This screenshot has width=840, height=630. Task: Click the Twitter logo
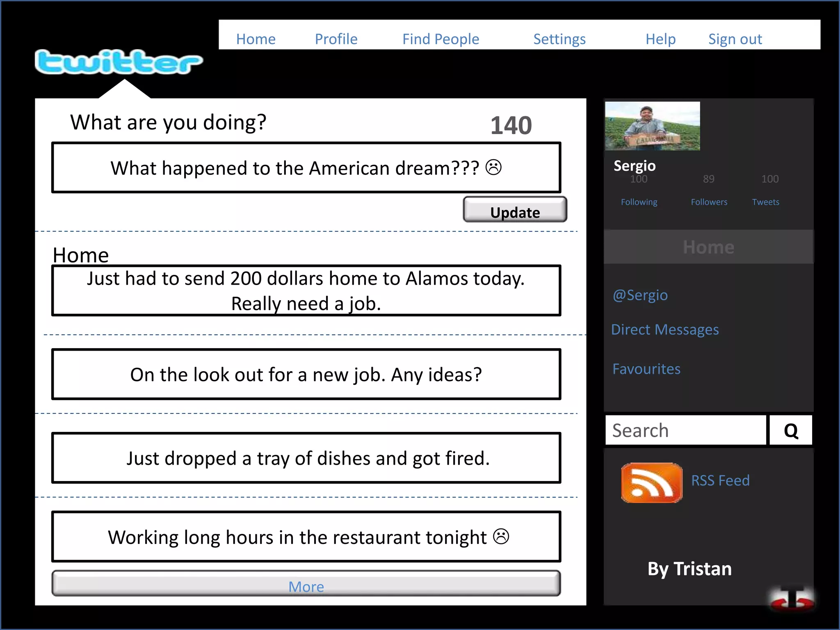[x=119, y=62]
